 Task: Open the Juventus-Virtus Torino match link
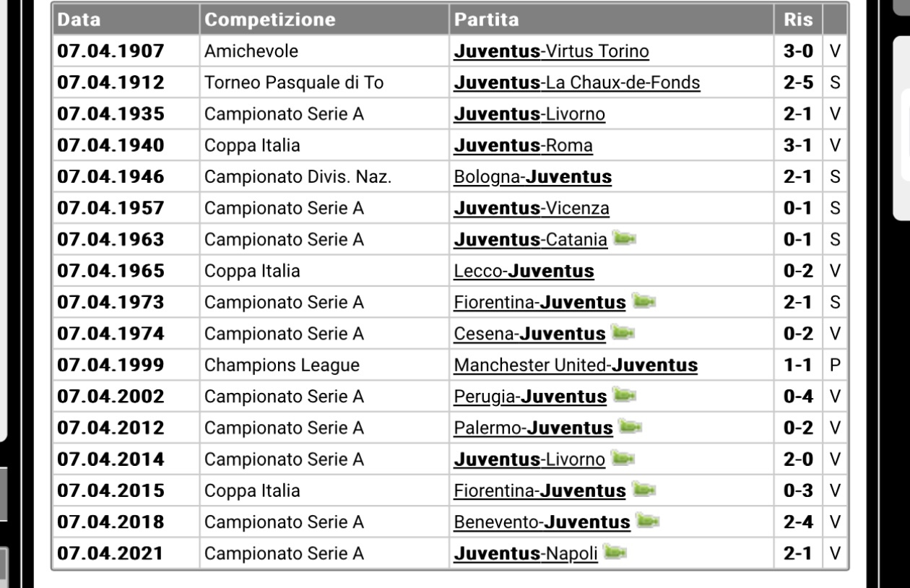[551, 51]
